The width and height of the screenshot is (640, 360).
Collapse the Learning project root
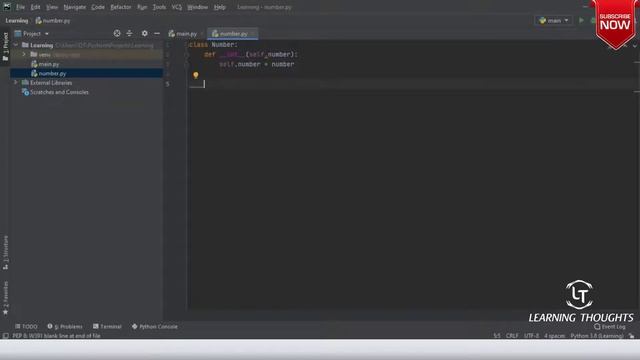[x=16, y=45]
